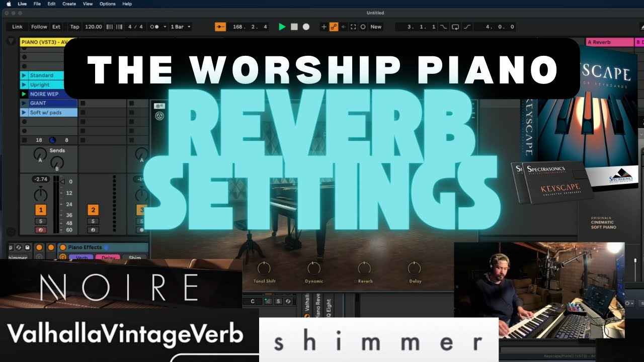
Task: Click the New scene button
Action: [376, 27]
